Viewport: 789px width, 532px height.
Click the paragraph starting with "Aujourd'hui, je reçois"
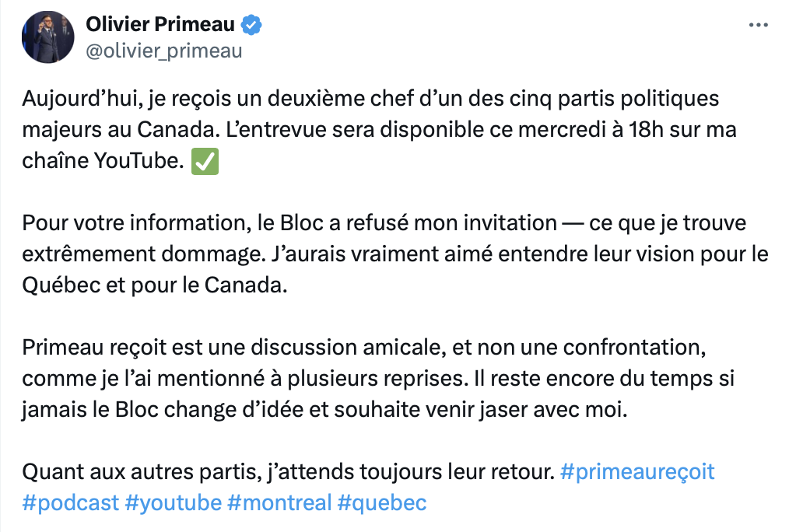click(380, 130)
